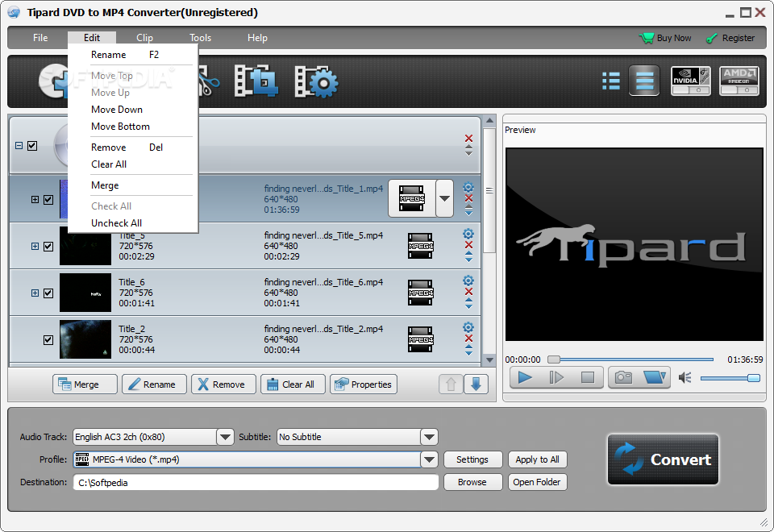
Task: Click the Open Folder button
Action: point(538,482)
